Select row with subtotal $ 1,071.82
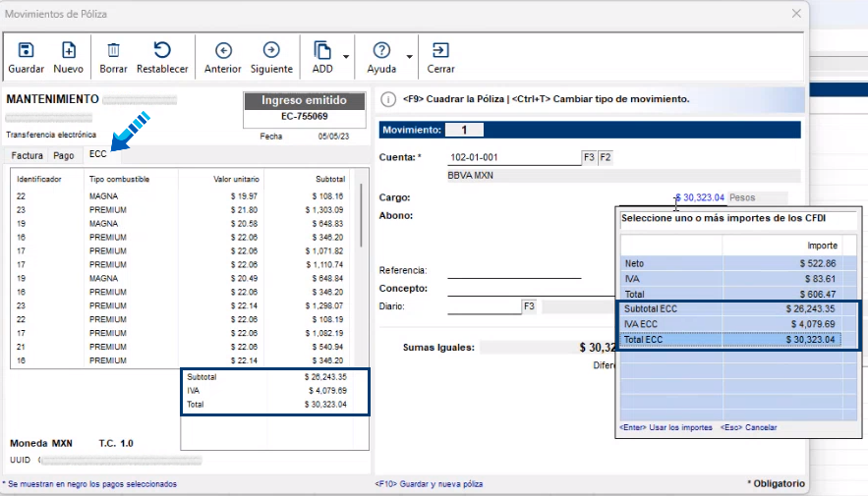This screenshot has width=868, height=496. click(183, 251)
